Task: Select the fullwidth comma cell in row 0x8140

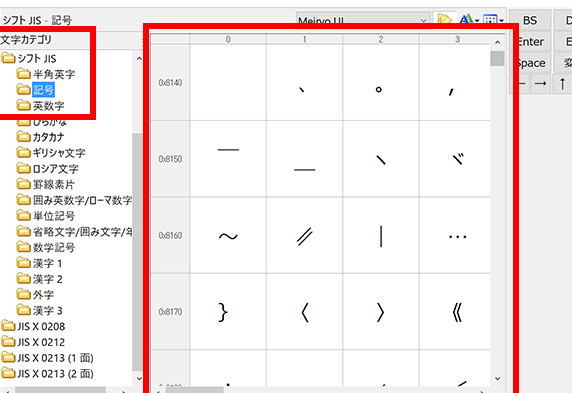Action: click(x=455, y=82)
